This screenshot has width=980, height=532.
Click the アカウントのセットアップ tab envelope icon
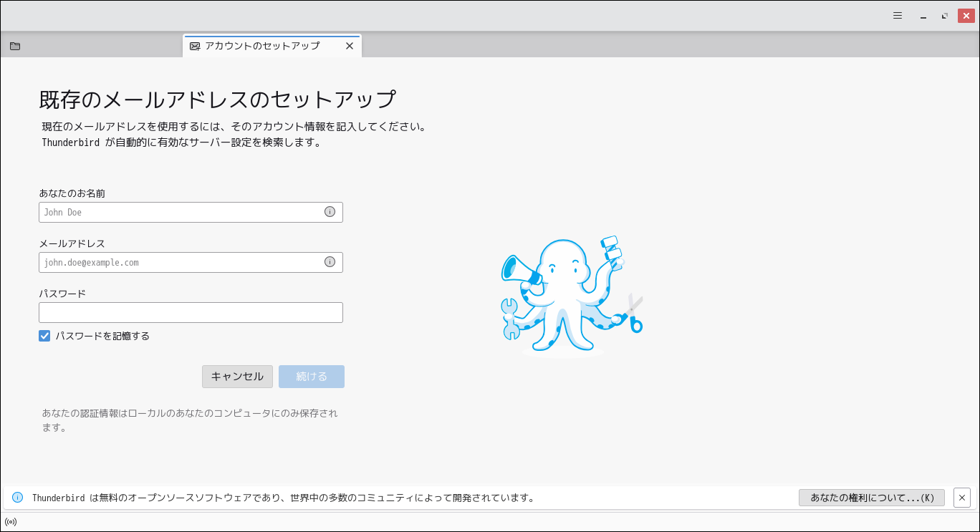[x=195, y=46]
